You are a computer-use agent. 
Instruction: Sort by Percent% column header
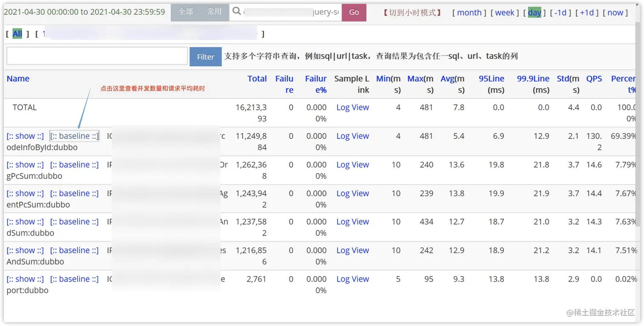pyautogui.click(x=624, y=84)
